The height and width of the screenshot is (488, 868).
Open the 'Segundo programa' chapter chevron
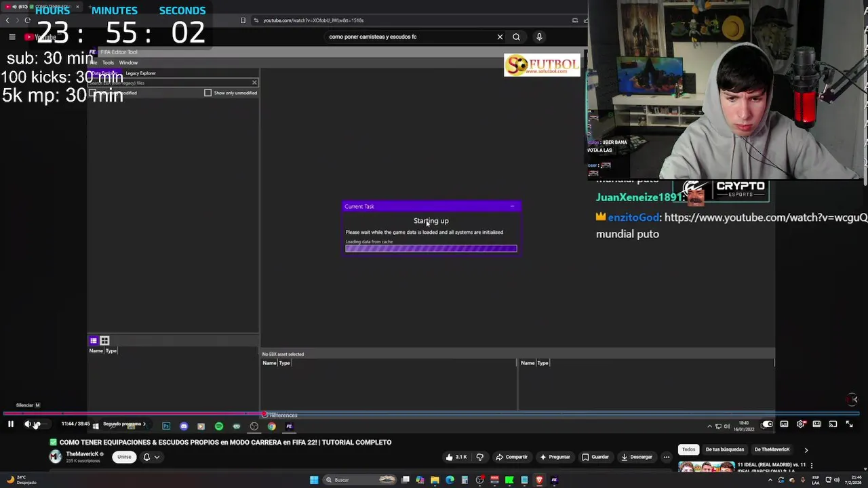pos(144,424)
